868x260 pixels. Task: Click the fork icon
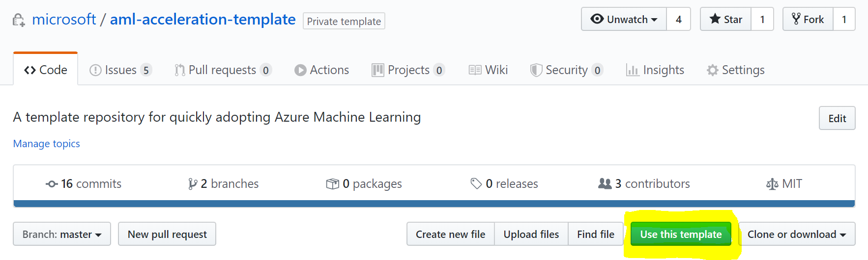pyautogui.click(x=796, y=19)
